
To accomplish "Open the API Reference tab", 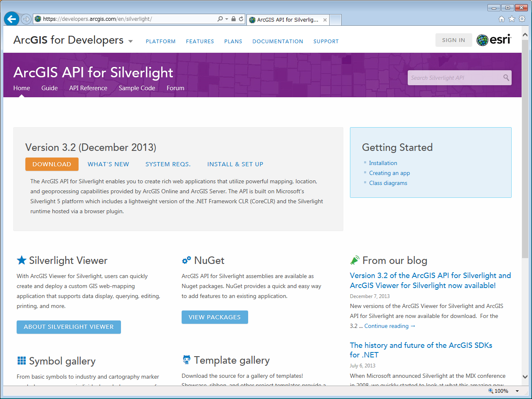I will 88,88.
